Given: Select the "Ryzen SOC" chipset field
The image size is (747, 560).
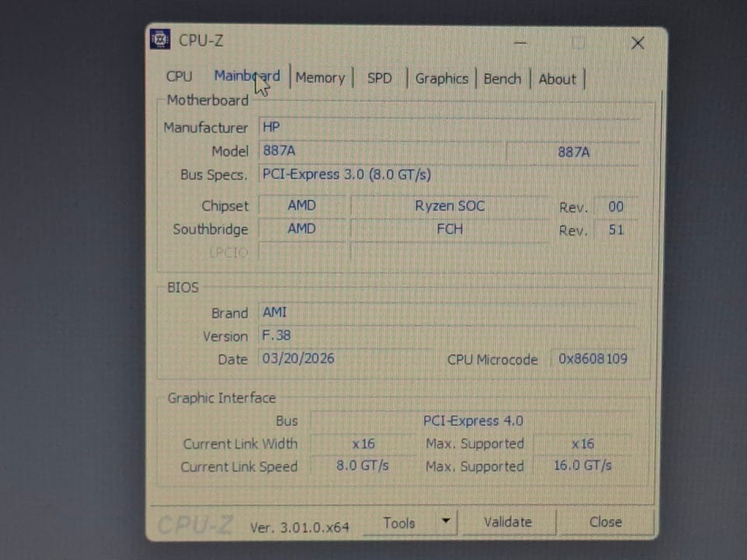Looking at the screenshot, I should [x=450, y=205].
